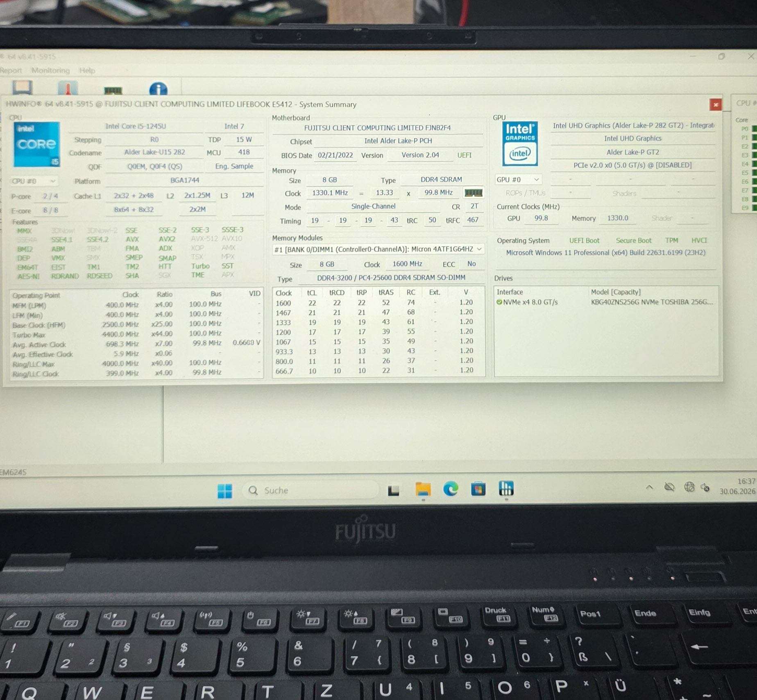Click the motherboard name FUJITSU CLIENT COMPUTING LIMITED FJNB2F4
The width and height of the screenshot is (757, 700).
click(x=377, y=128)
